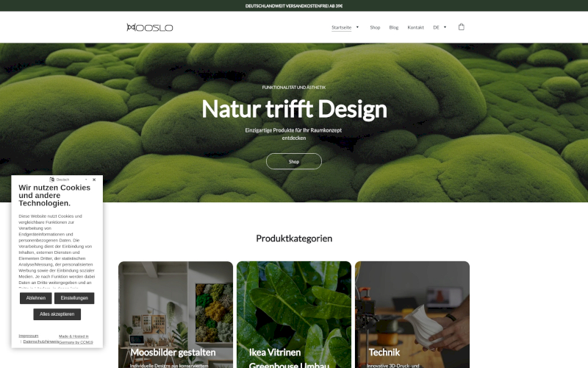Expand the Startseite dropdown arrow

[x=357, y=27]
